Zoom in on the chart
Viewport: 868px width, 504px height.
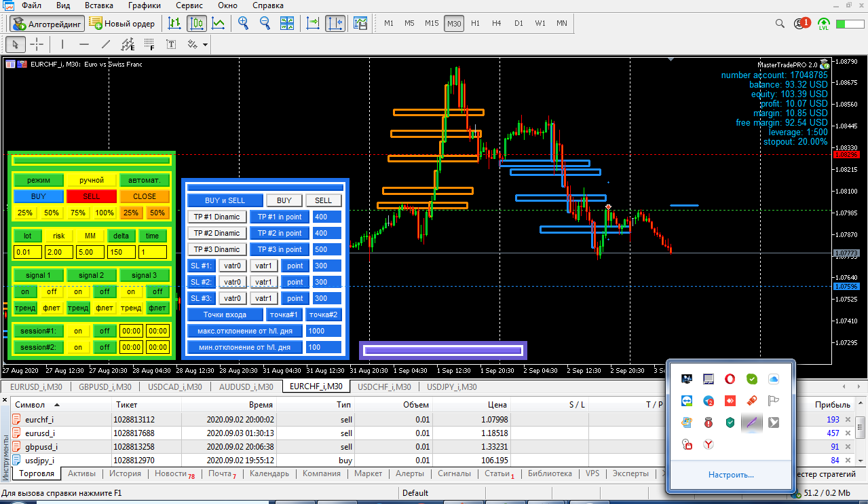(x=243, y=24)
